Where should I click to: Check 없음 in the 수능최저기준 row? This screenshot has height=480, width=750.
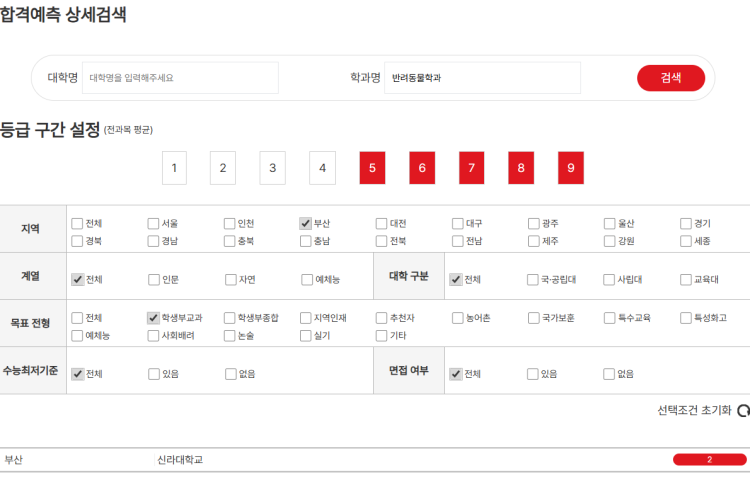[231, 374]
